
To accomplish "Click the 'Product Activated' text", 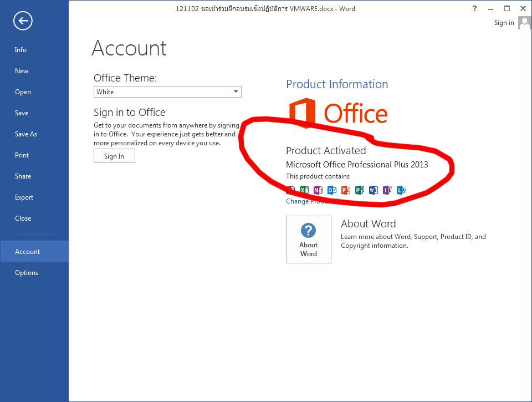I will [x=326, y=150].
